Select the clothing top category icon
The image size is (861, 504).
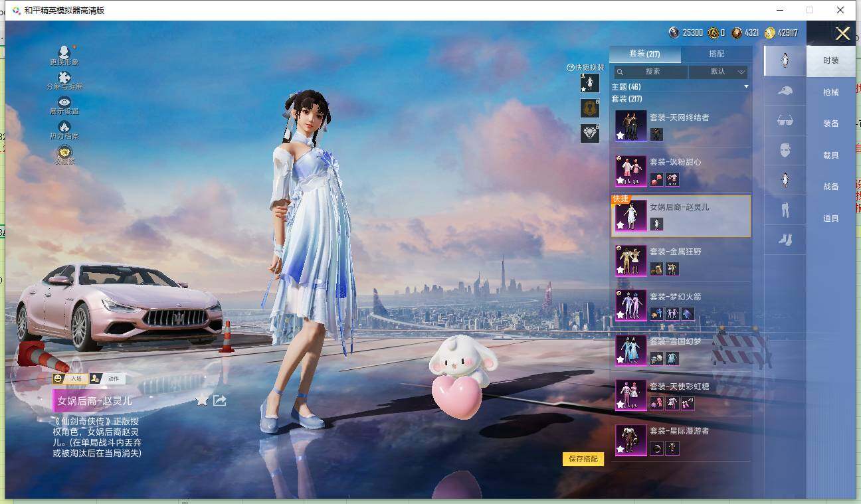click(x=785, y=180)
